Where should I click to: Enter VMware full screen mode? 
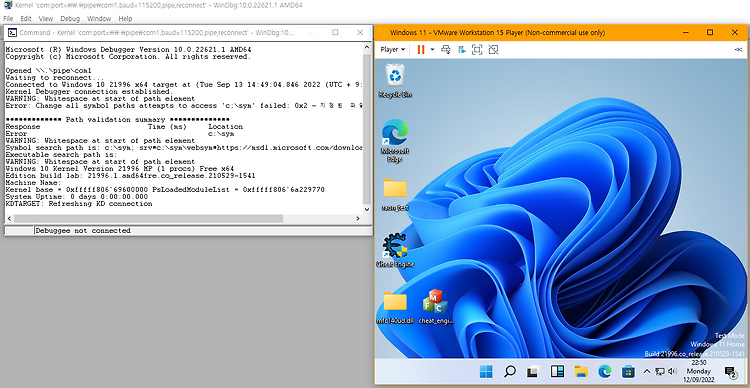[x=477, y=49]
